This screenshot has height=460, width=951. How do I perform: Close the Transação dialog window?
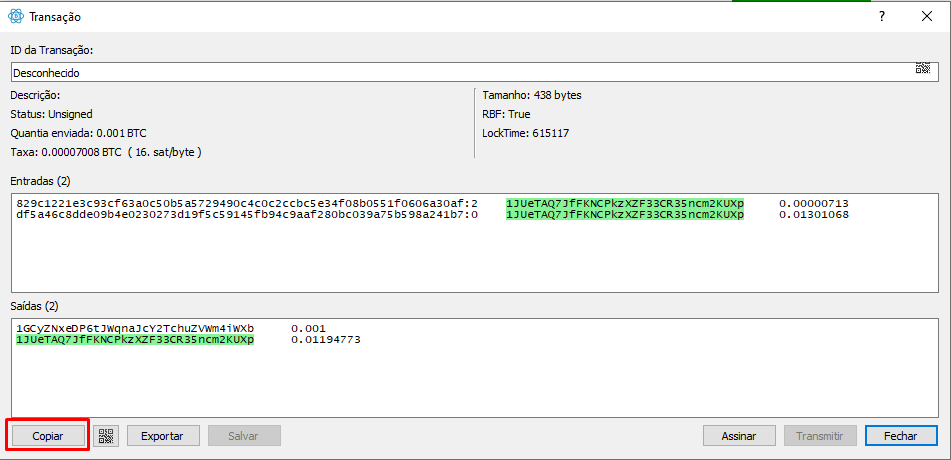tap(927, 17)
